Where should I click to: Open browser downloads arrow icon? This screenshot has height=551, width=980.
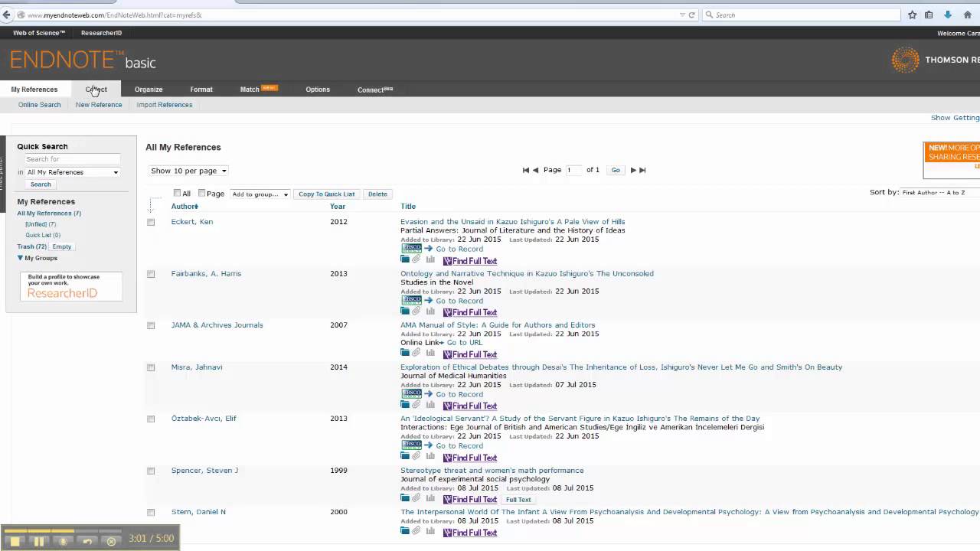[x=947, y=15]
